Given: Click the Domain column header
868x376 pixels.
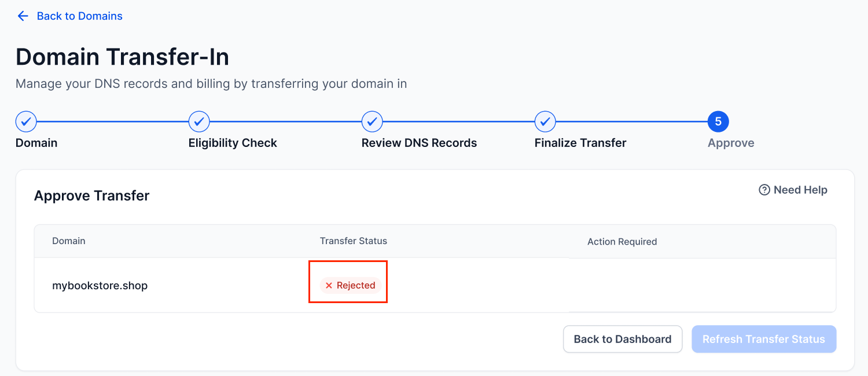Looking at the screenshot, I should pos(69,241).
